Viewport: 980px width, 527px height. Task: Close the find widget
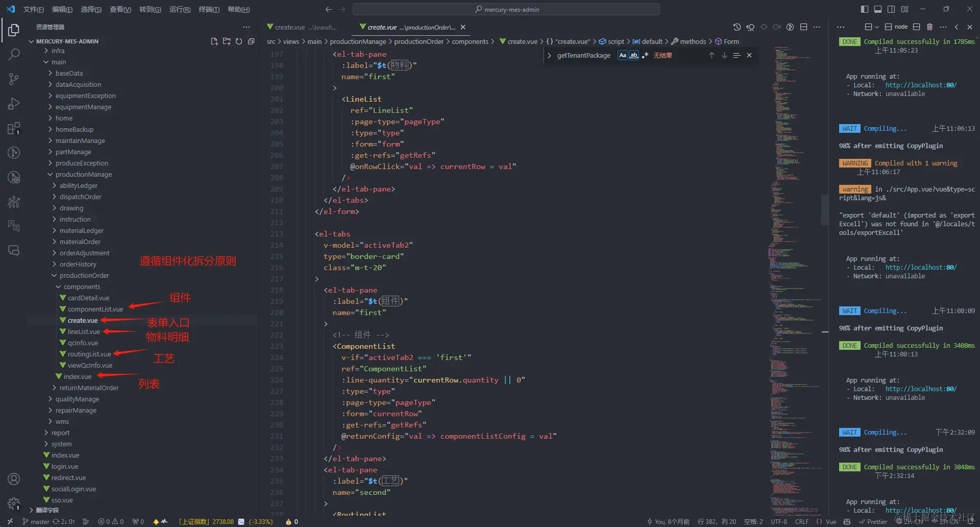[x=749, y=55]
